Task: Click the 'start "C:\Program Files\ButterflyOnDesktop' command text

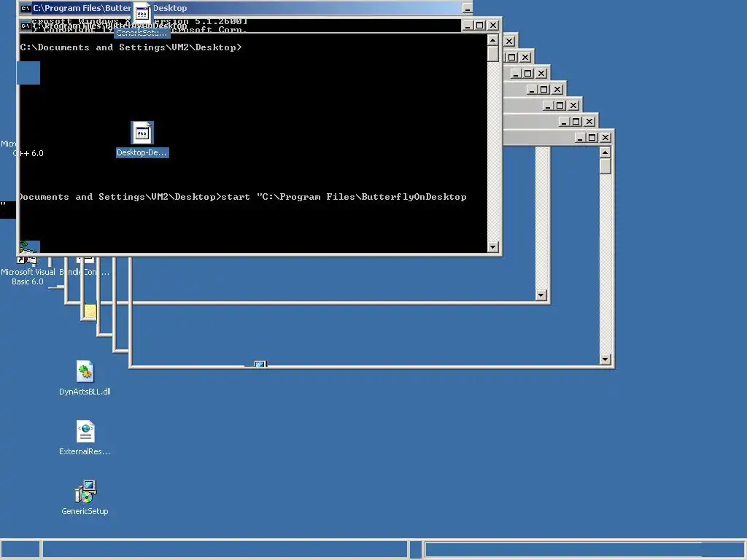Action: click(344, 197)
